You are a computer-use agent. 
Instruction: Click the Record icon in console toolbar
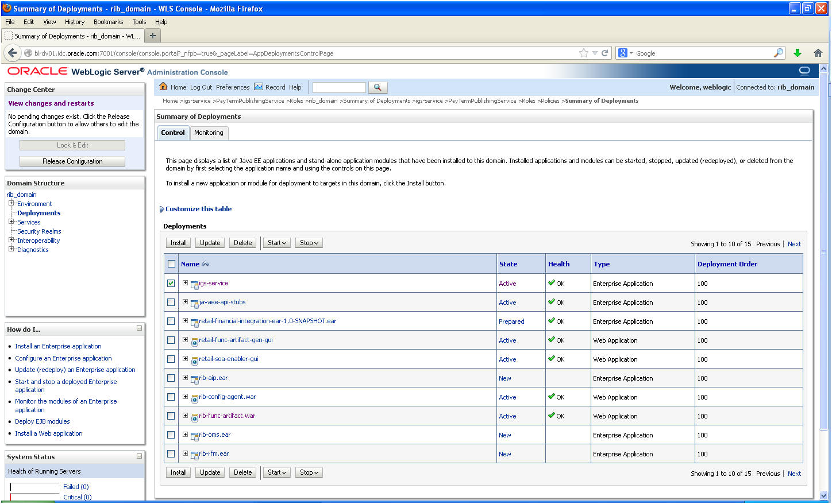(x=259, y=87)
